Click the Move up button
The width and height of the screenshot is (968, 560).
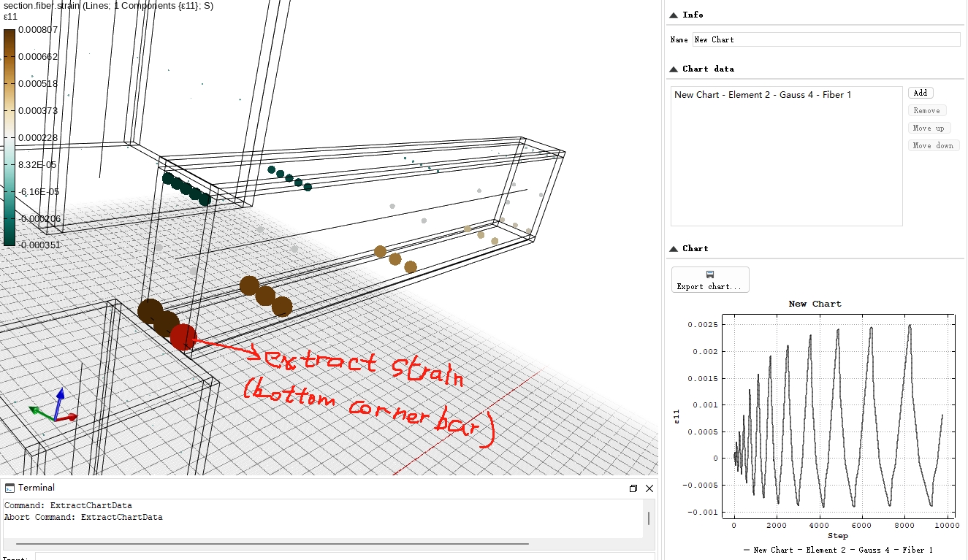[929, 128]
